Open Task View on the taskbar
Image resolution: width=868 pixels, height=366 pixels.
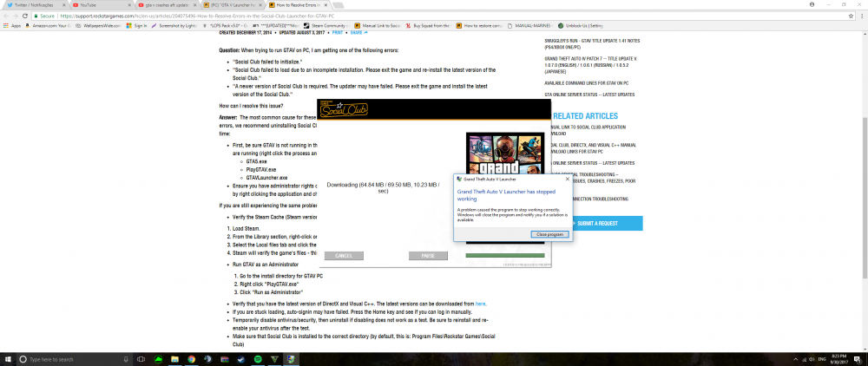141,359
